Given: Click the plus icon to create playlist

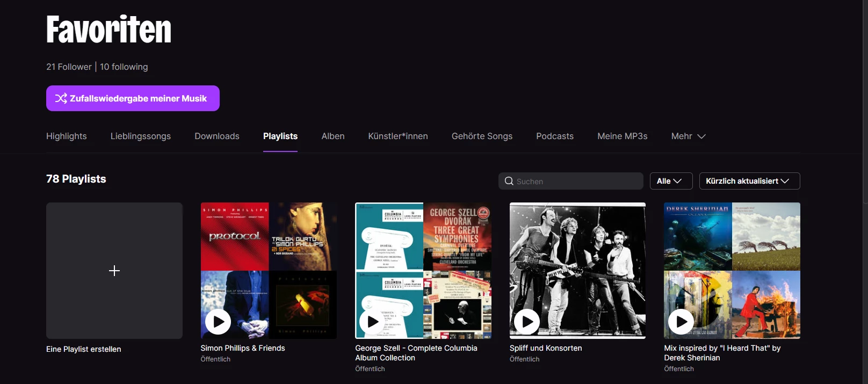Looking at the screenshot, I should 114,271.
